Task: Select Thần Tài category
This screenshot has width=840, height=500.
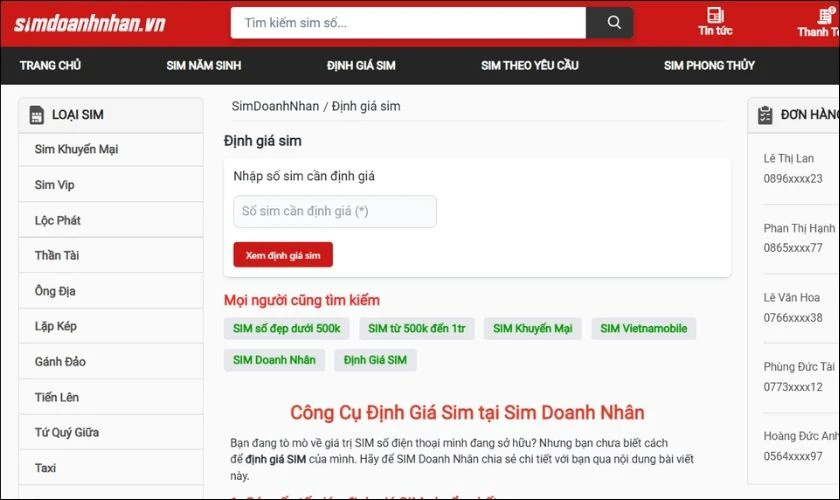Action: (x=111, y=255)
